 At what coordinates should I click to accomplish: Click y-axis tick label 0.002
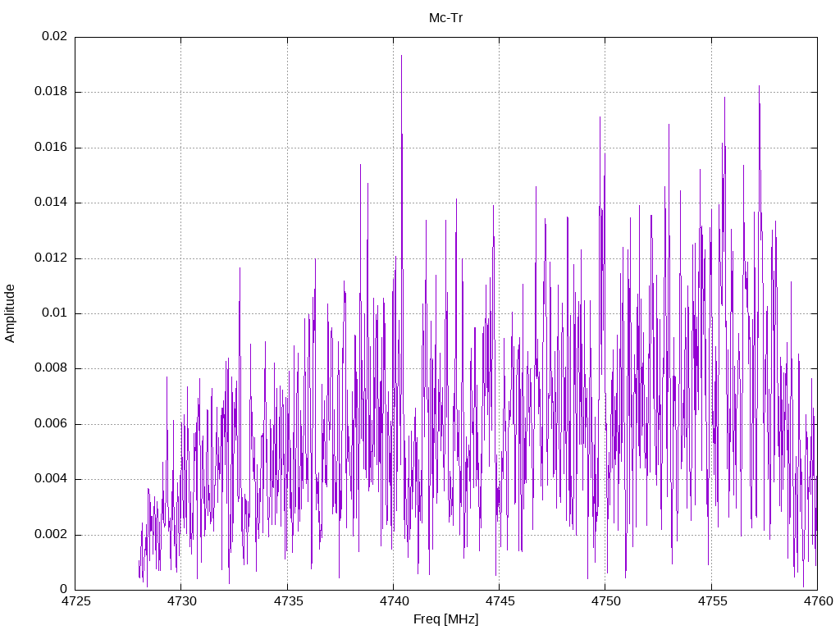(51, 534)
